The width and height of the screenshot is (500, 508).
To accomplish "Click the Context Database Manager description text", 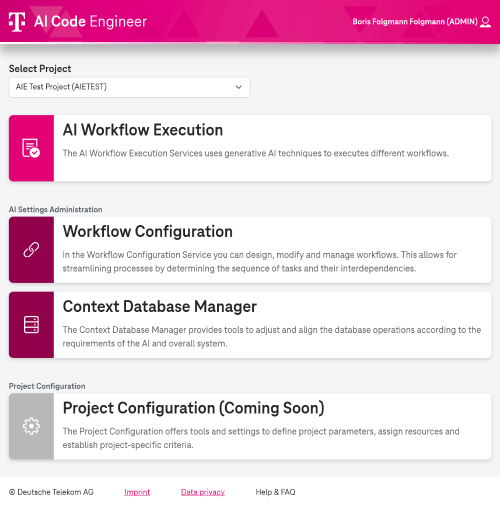I will tap(272, 337).
